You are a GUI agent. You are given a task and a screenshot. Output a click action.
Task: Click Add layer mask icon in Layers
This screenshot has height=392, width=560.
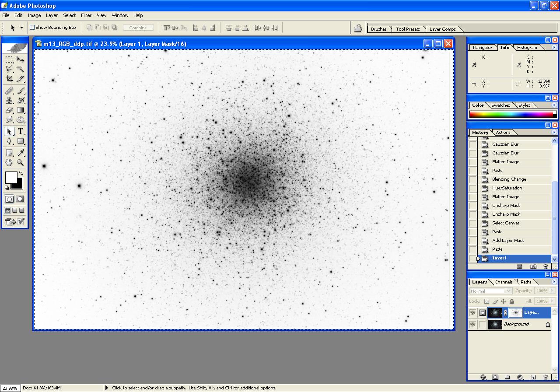[x=495, y=377]
